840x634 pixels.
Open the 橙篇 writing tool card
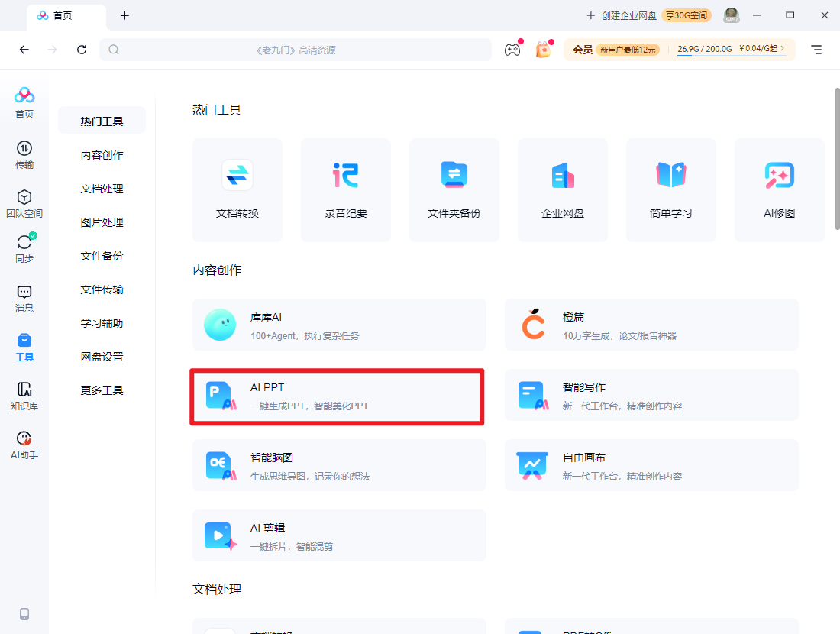651,325
